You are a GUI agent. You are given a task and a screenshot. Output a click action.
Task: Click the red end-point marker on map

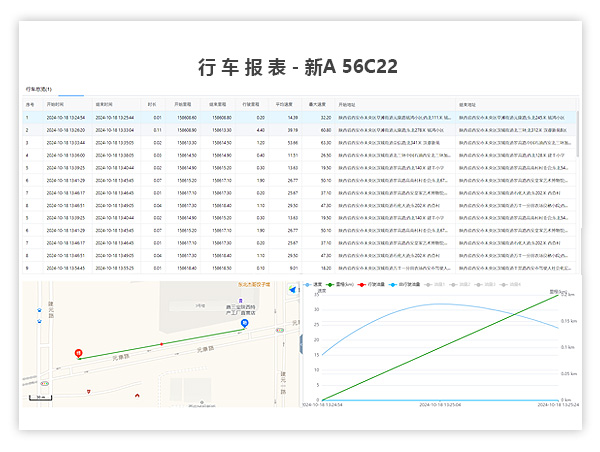pos(79,353)
